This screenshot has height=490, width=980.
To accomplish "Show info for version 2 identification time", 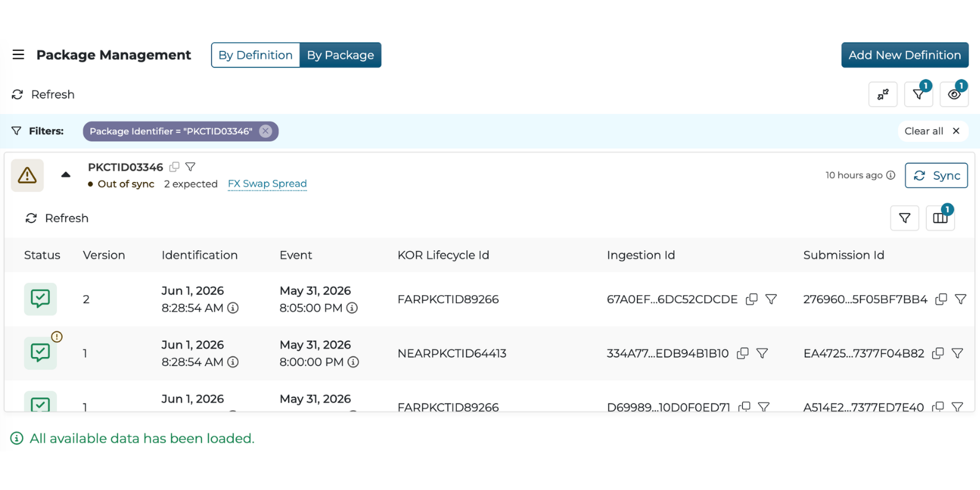I will 233,308.
